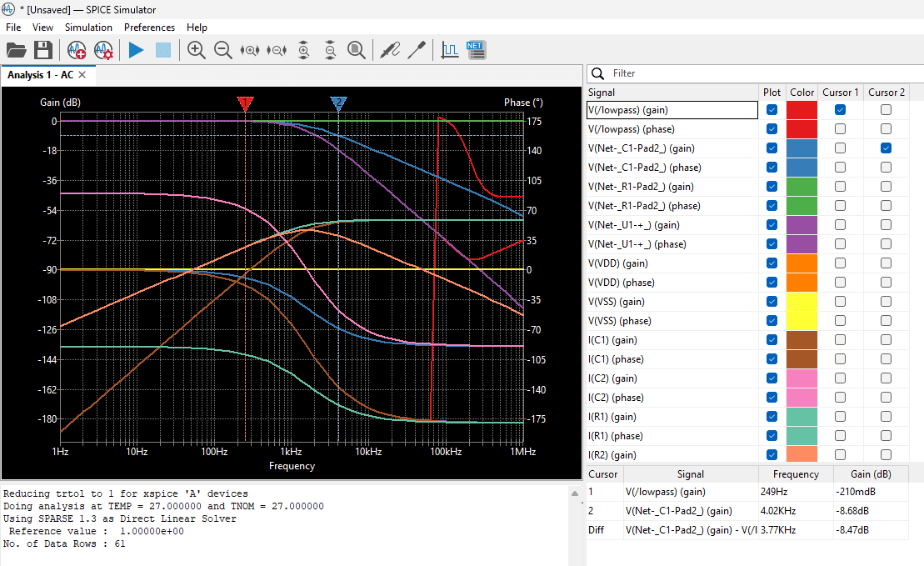Change the yellow color of V(VSS) (gain)
Viewport: 924px width, 566px height.
802,301
